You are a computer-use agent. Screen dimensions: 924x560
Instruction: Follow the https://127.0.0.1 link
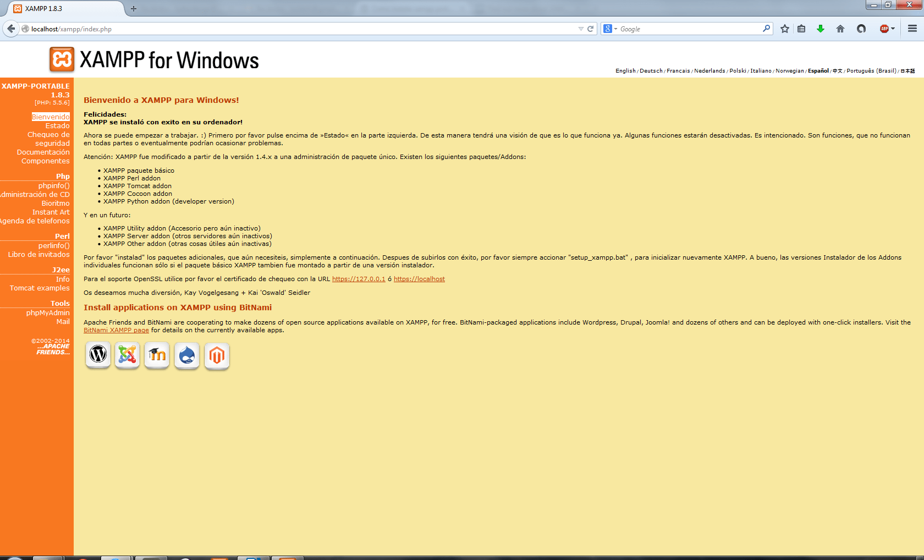[x=359, y=279]
